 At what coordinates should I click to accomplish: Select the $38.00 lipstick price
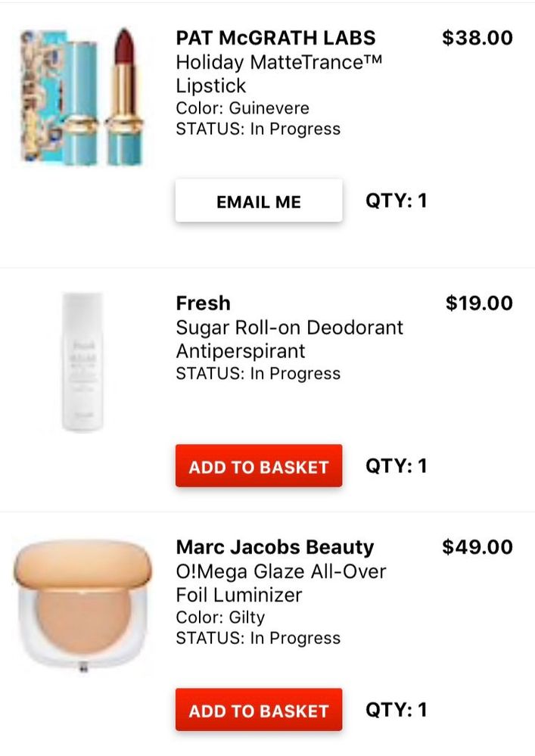pos(477,38)
